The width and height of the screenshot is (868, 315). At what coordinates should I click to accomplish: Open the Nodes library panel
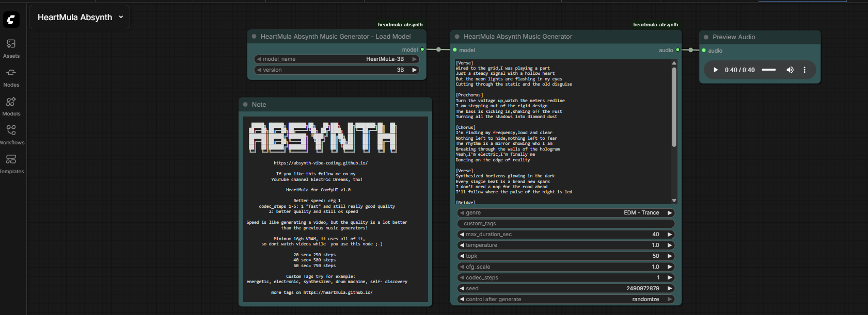[11, 77]
